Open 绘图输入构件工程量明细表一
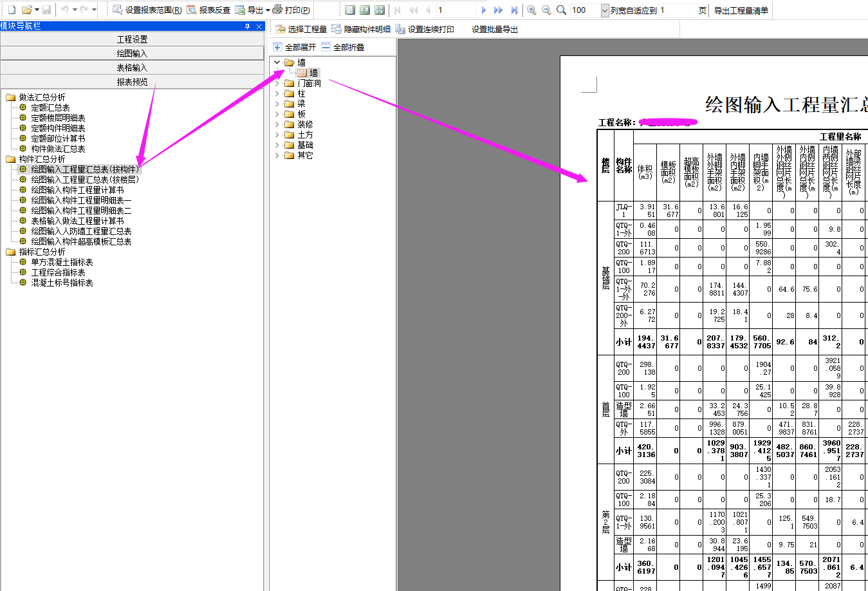 pos(81,200)
